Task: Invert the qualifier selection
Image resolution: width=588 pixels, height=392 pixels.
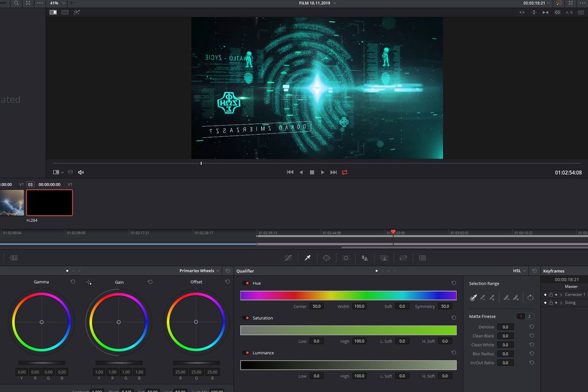Action: pos(530,297)
